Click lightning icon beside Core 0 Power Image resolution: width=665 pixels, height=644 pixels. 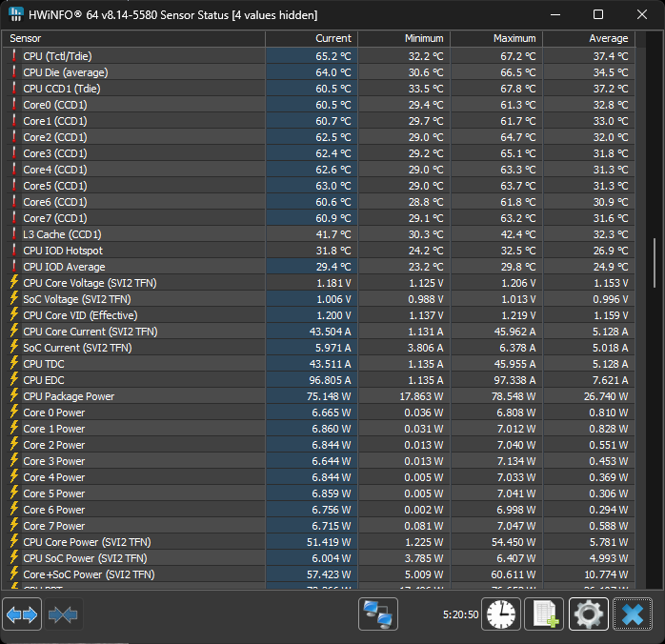[14, 412]
